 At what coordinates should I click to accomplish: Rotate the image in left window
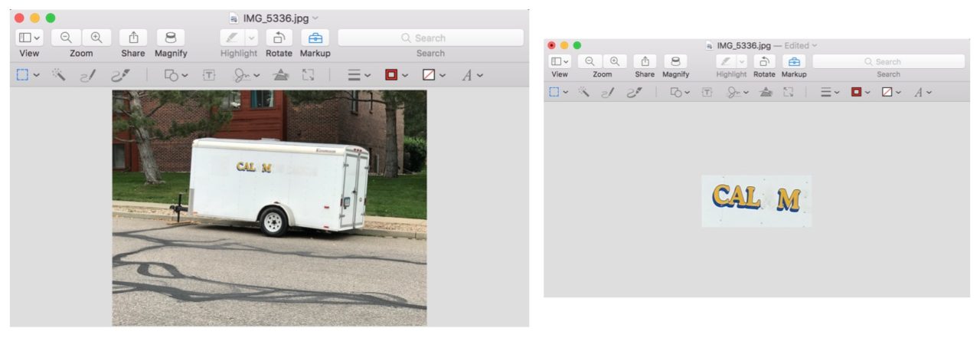(279, 38)
